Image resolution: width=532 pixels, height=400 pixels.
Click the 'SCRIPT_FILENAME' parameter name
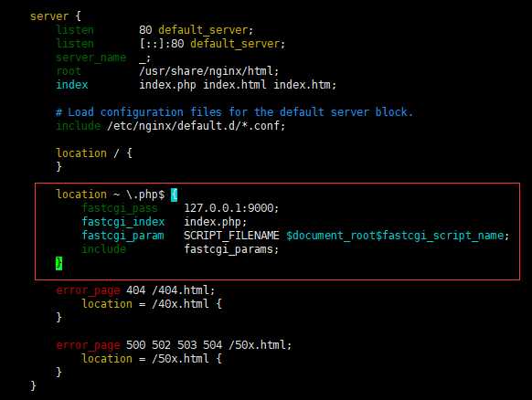(x=231, y=236)
